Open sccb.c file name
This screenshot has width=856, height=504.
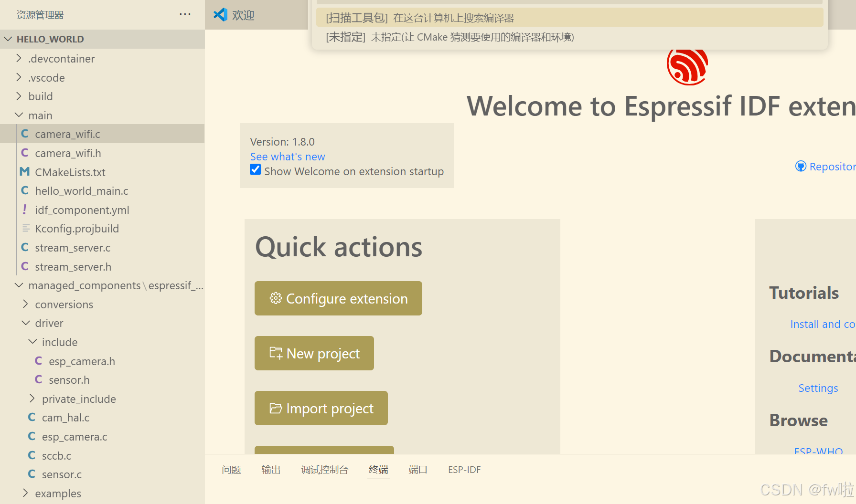pos(56,456)
